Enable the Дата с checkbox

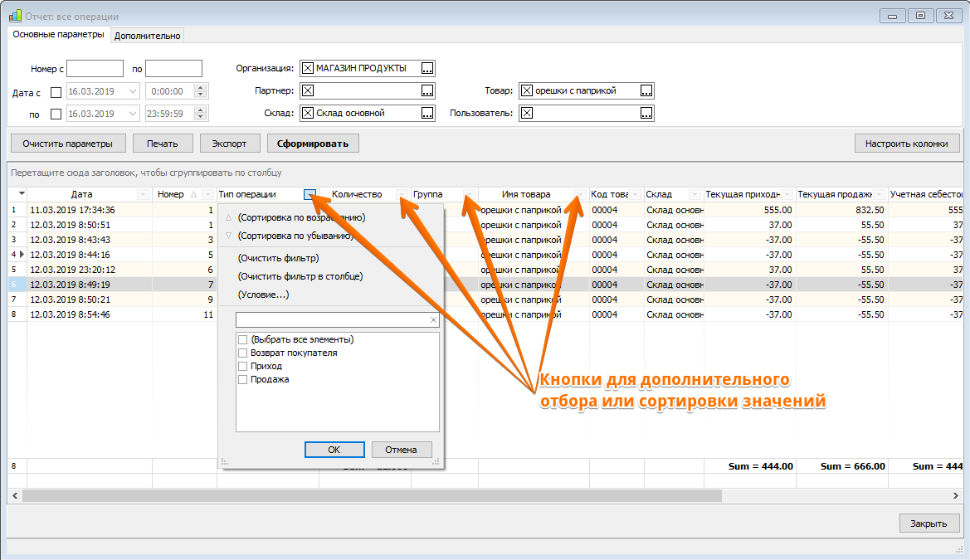(x=56, y=92)
